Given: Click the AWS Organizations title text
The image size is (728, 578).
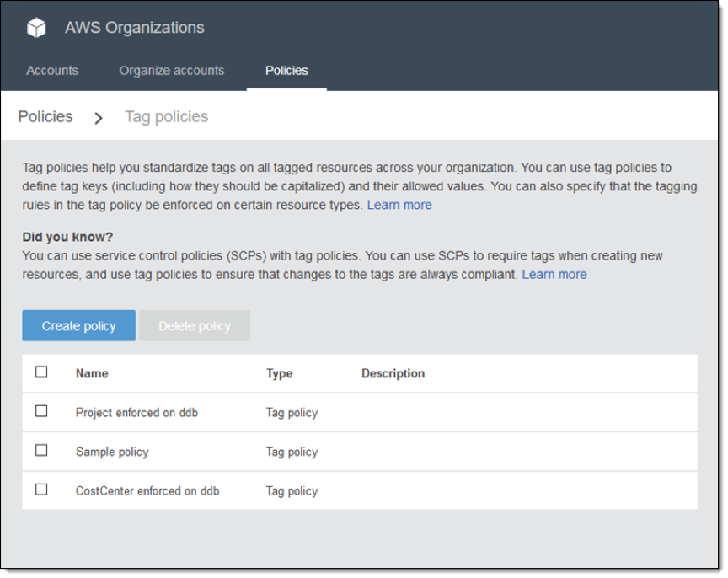Looking at the screenshot, I should coord(135,28).
